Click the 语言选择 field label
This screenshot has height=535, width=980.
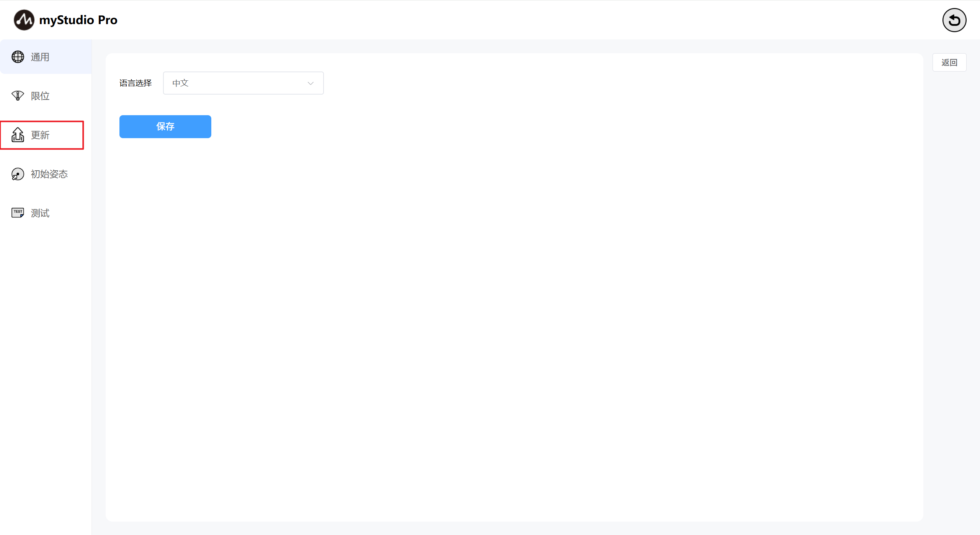tap(136, 83)
